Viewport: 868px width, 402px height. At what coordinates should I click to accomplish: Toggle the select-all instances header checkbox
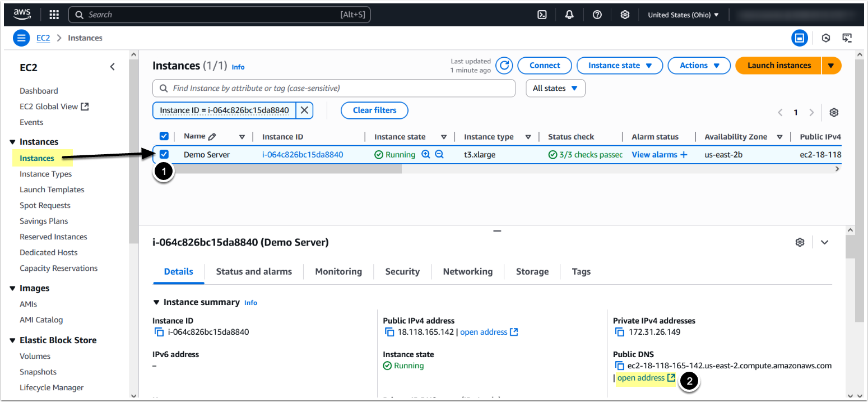[164, 136]
